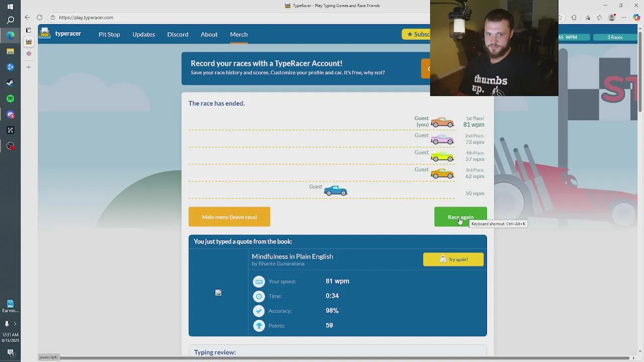Image resolution: width=644 pixels, height=362 pixels.
Task: Open File Explorer from the taskbar
Action: coord(10,51)
